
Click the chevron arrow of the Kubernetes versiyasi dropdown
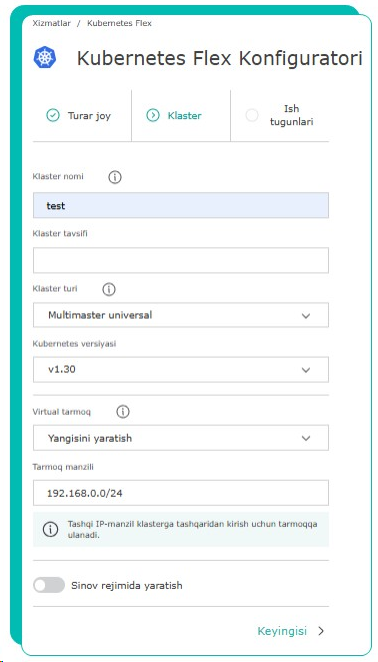pyautogui.click(x=306, y=370)
